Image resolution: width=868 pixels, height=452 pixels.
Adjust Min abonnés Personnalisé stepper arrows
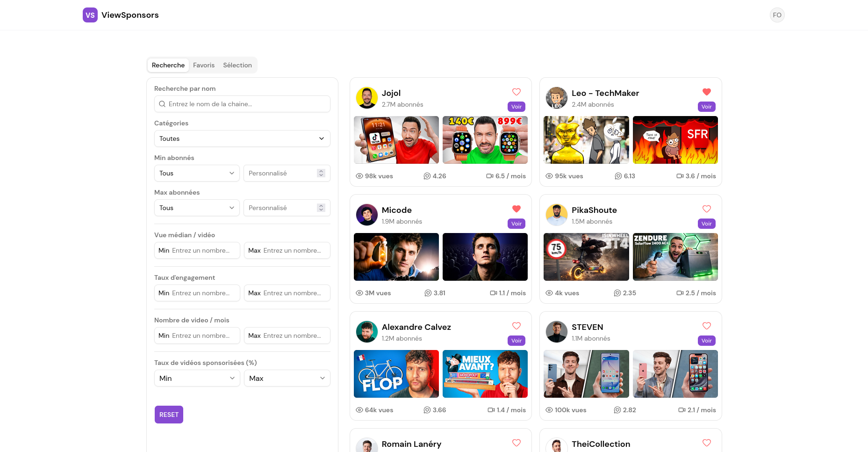tap(321, 173)
